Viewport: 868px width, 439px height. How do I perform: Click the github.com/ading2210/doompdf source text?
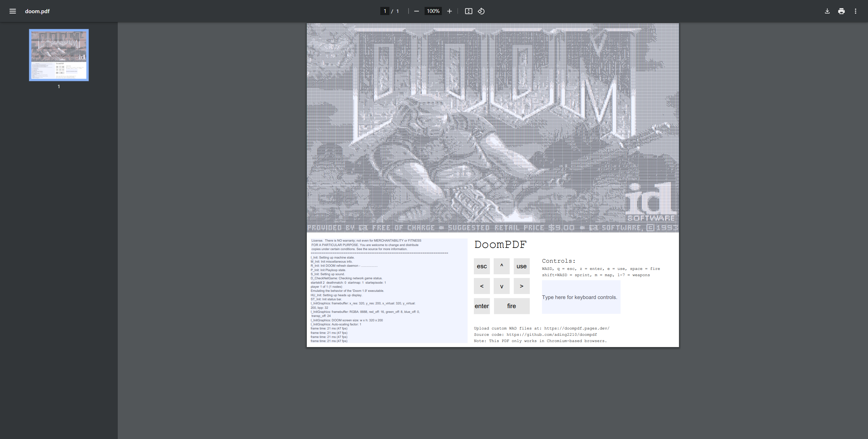coord(551,335)
